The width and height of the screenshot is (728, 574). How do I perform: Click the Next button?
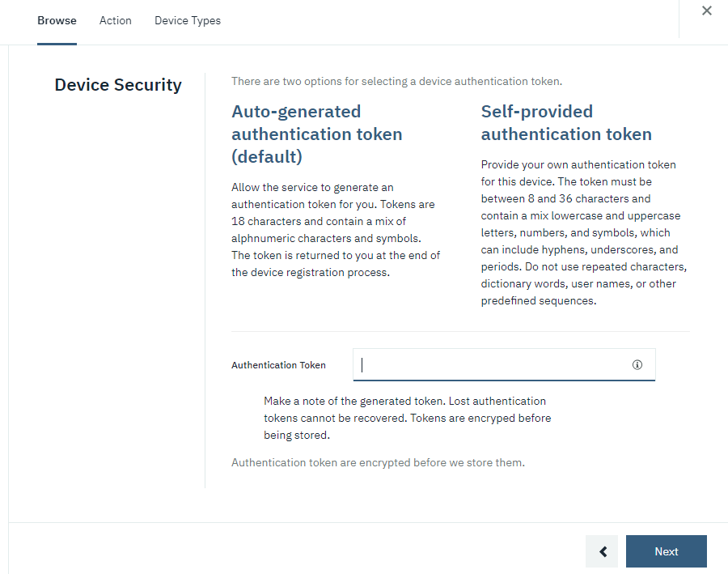point(666,551)
